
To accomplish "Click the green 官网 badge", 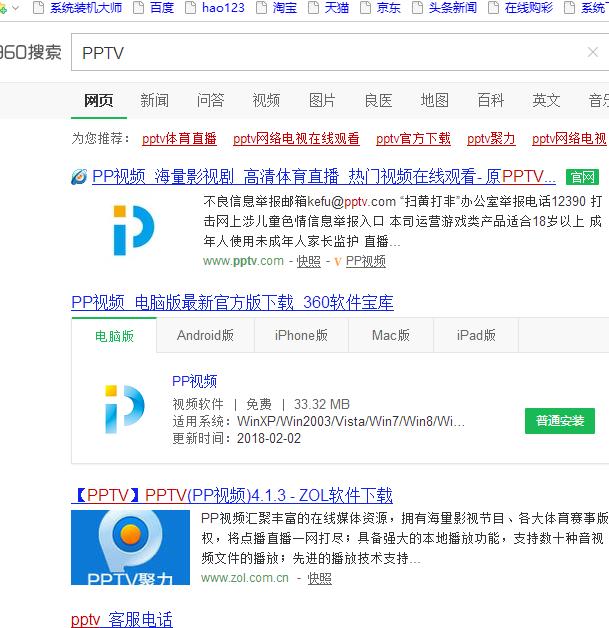I will (x=582, y=177).
